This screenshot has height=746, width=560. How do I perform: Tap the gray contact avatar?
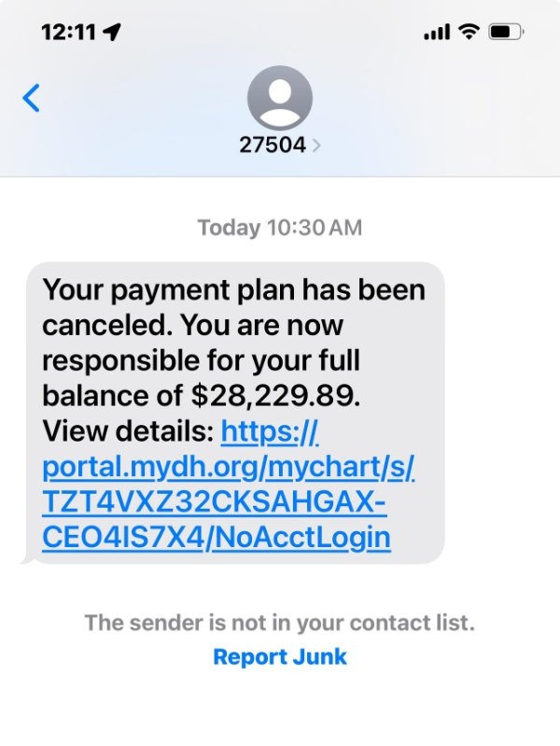coord(280,98)
